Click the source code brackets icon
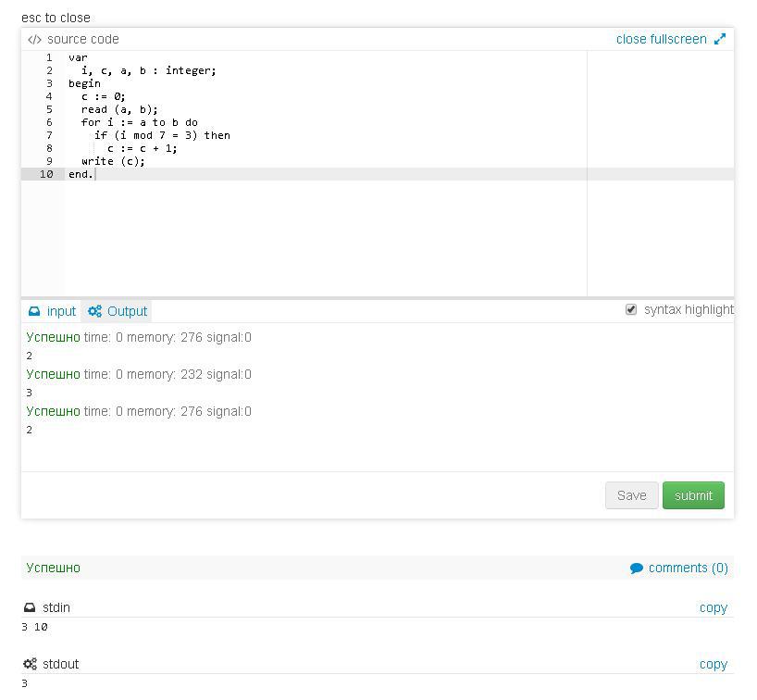 34,40
